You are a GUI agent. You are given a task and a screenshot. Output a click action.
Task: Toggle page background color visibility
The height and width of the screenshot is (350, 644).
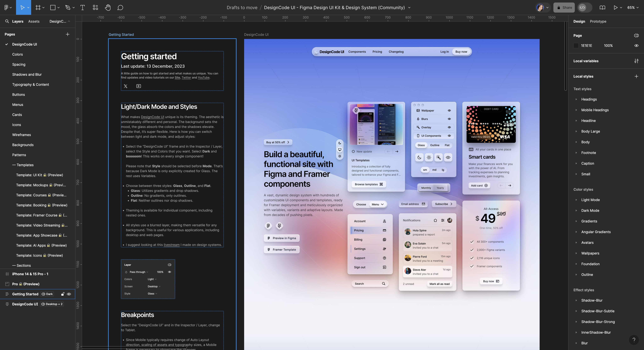point(636,46)
